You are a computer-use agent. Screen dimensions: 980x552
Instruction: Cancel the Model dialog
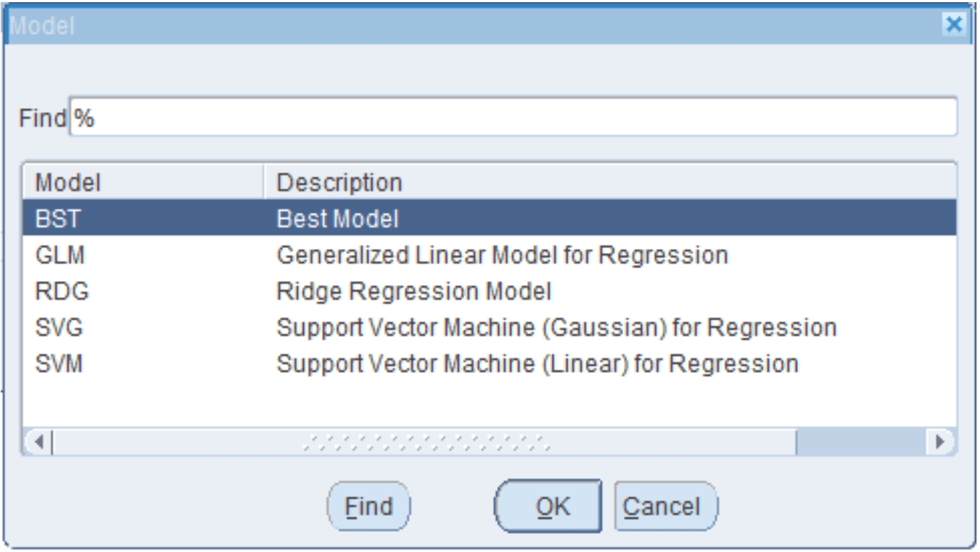pos(665,507)
